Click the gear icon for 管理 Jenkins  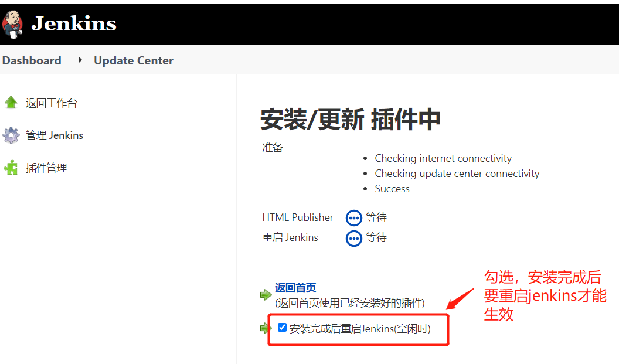(11, 135)
